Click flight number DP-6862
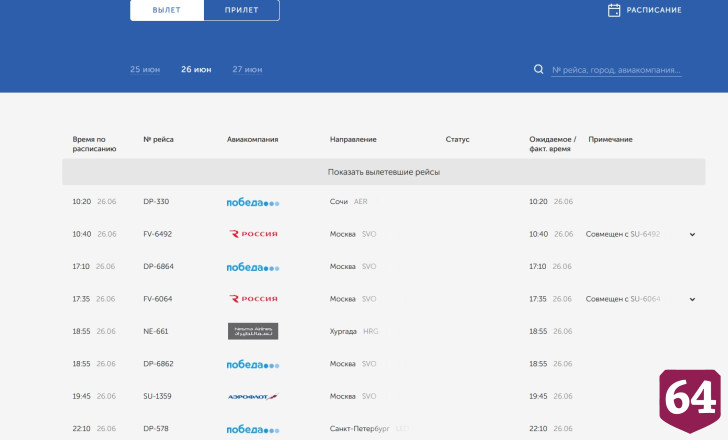This screenshot has height=440, width=728. (158, 364)
